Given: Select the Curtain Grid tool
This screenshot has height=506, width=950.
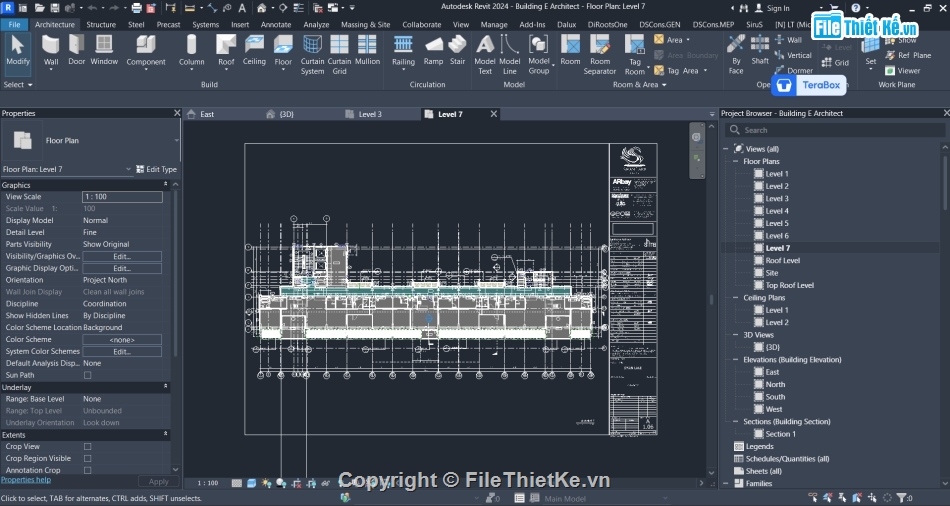Looking at the screenshot, I should pyautogui.click(x=339, y=55).
